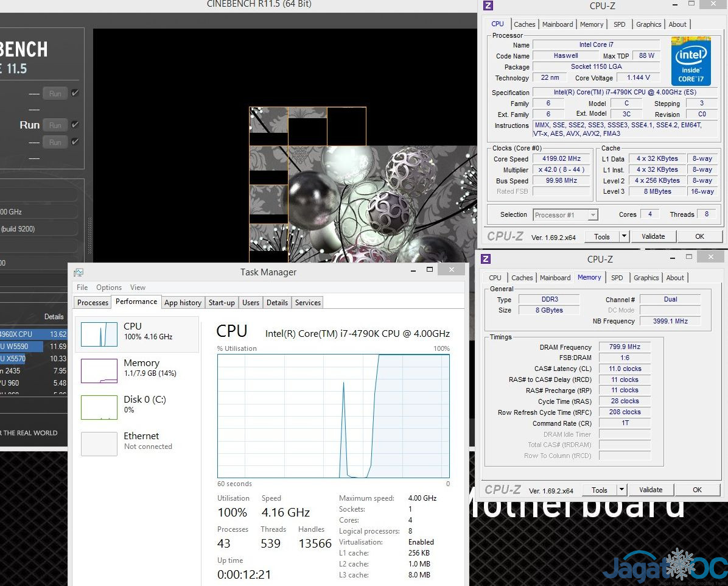This screenshot has height=586, width=728.
Task: Click the Task Manager title bar icon
Action: tap(79, 272)
